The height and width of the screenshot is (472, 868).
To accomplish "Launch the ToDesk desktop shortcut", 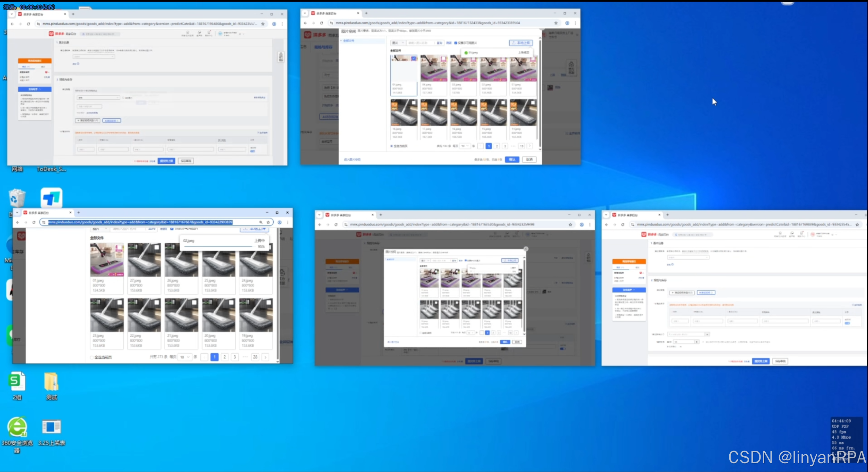I will (51, 197).
